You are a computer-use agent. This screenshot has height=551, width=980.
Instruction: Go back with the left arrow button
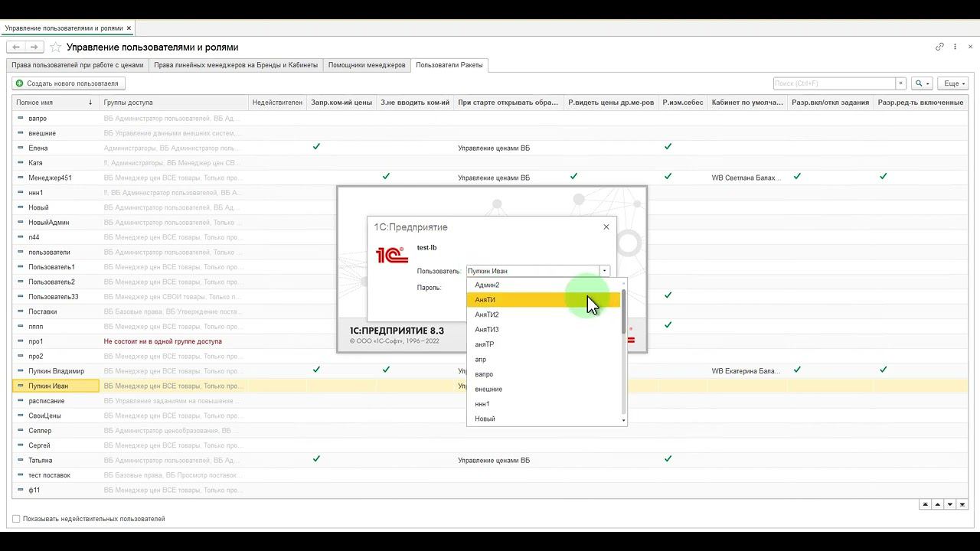pos(16,47)
